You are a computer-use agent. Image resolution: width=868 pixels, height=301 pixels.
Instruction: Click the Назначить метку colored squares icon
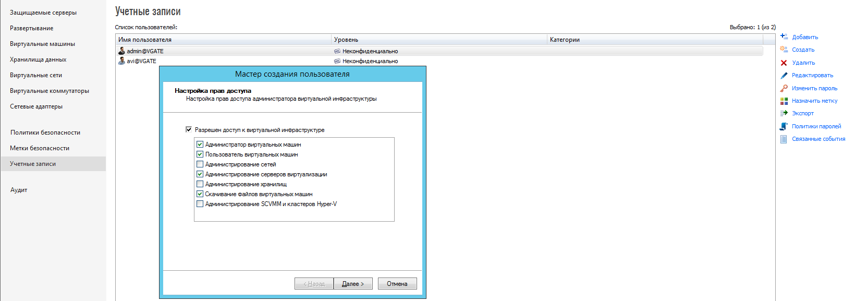click(x=784, y=101)
